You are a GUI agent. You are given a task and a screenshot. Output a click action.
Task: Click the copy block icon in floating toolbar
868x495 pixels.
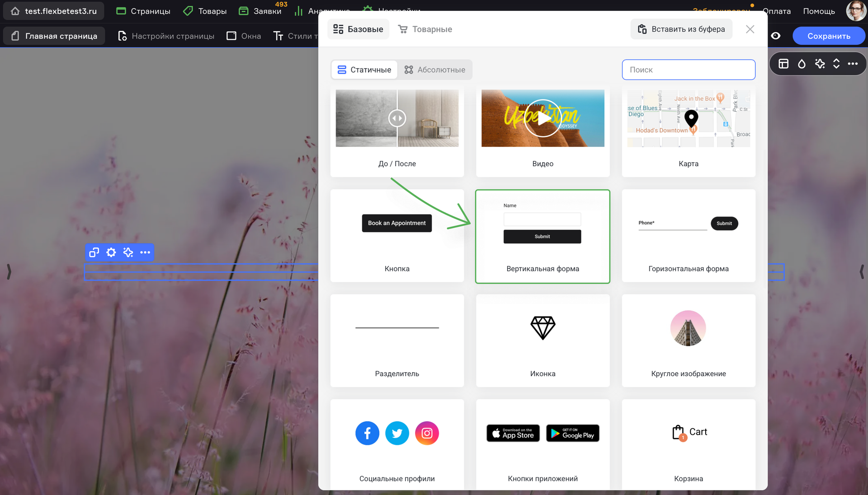coord(94,252)
